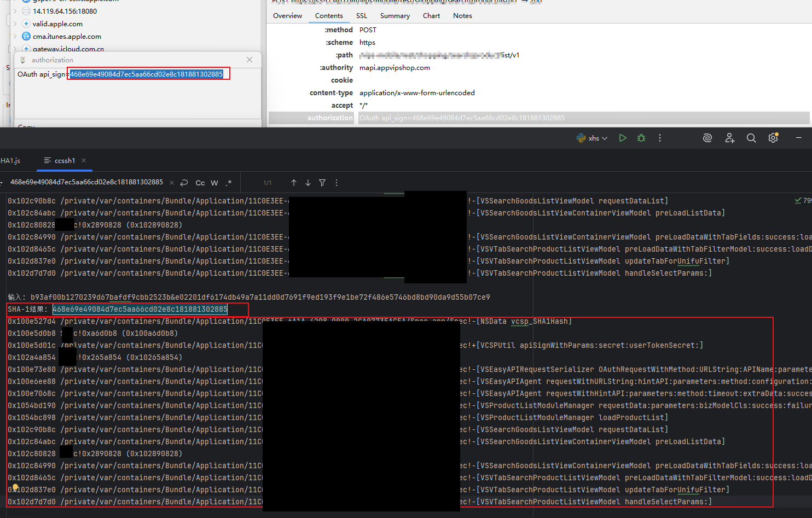Screen dimensions: 812x518
Task: Close the ccssh1 editor tab
Action: (x=84, y=160)
